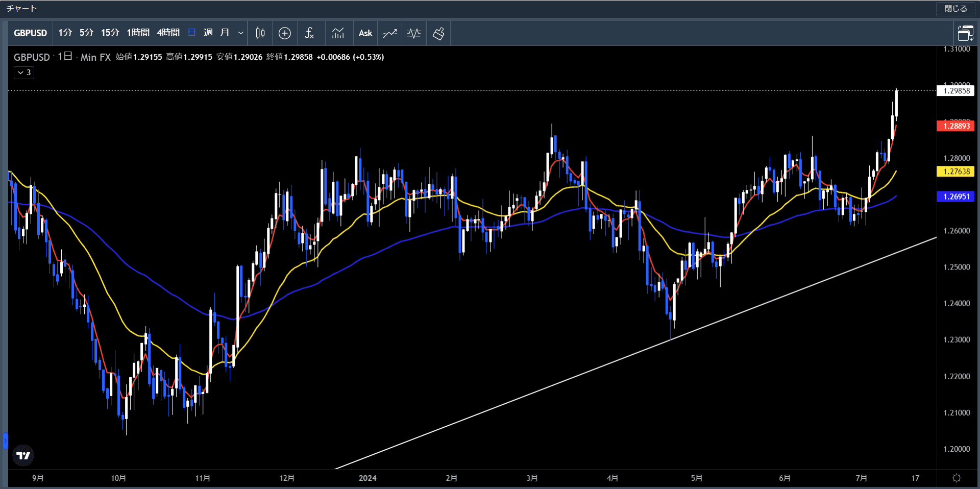Viewport: 980px width, 489px height.
Task: Click the 安値1.29026 low value in legend
Action: 239,57
